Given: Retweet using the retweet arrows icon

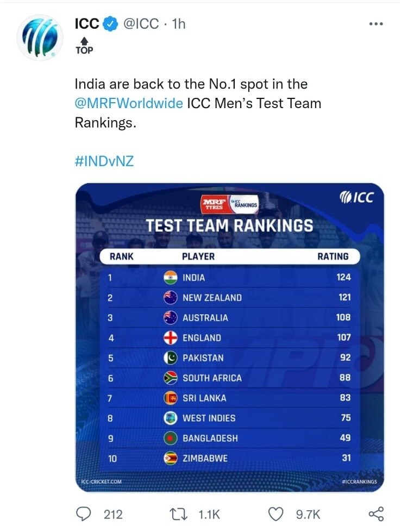Looking at the screenshot, I should (178, 515).
